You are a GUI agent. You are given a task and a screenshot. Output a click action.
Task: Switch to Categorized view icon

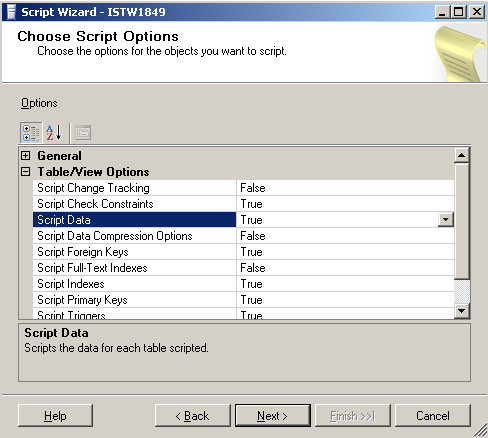coord(31,133)
